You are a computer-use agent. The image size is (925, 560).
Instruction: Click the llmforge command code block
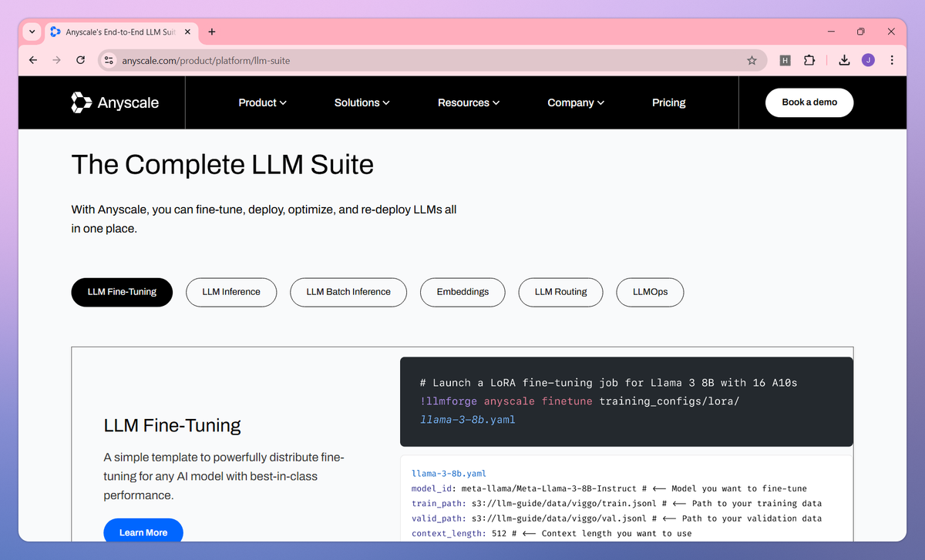point(627,401)
